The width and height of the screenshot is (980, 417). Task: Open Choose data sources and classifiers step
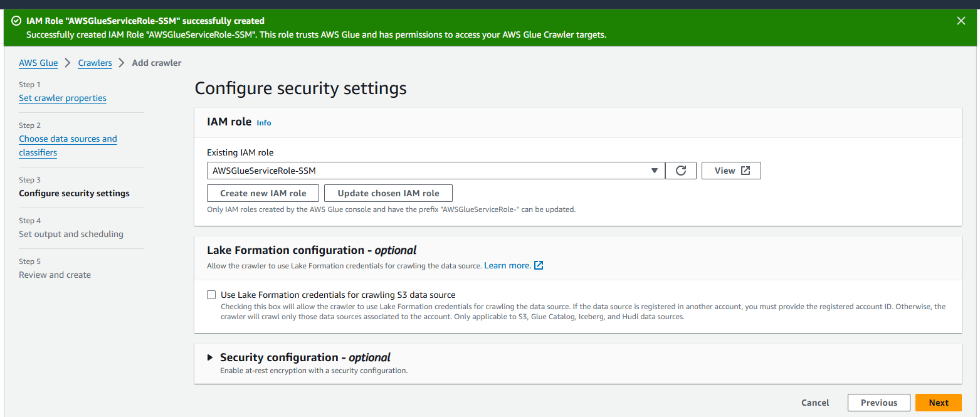pos(68,145)
